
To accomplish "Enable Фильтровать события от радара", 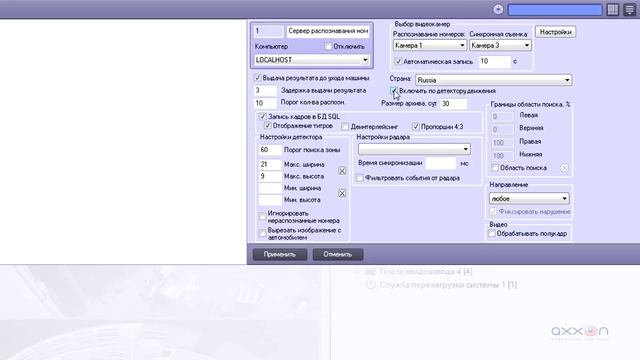I will click(360, 178).
